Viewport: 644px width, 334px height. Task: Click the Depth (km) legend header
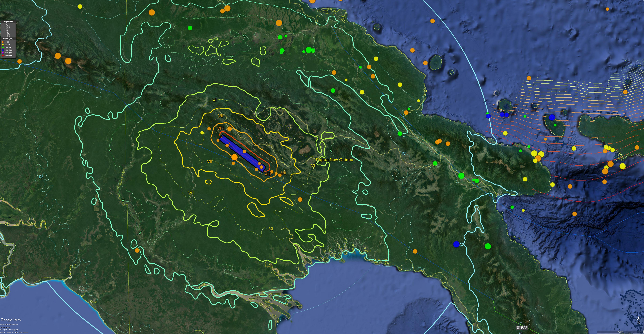click(x=8, y=39)
